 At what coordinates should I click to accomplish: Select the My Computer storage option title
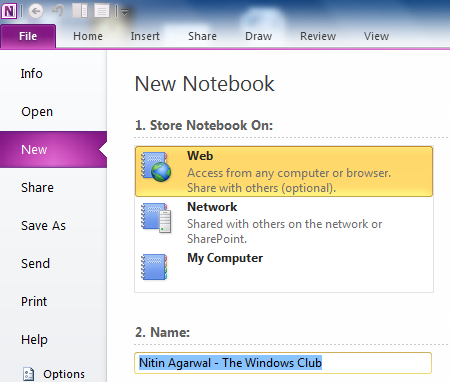(x=225, y=258)
